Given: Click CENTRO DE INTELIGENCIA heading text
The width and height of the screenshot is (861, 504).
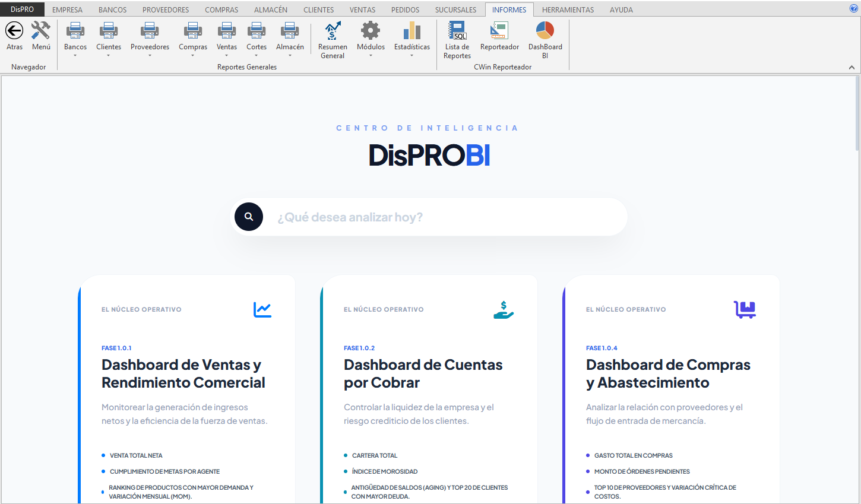Looking at the screenshot, I should 427,128.
